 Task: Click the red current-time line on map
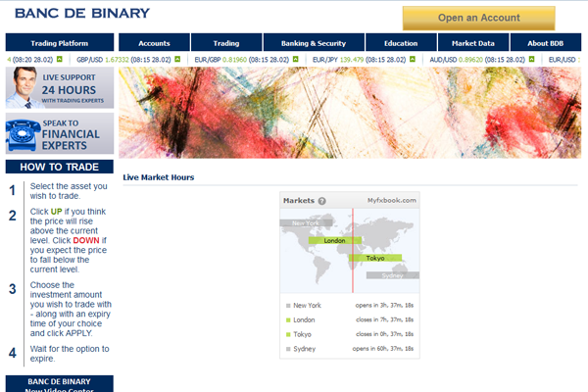coord(353,251)
